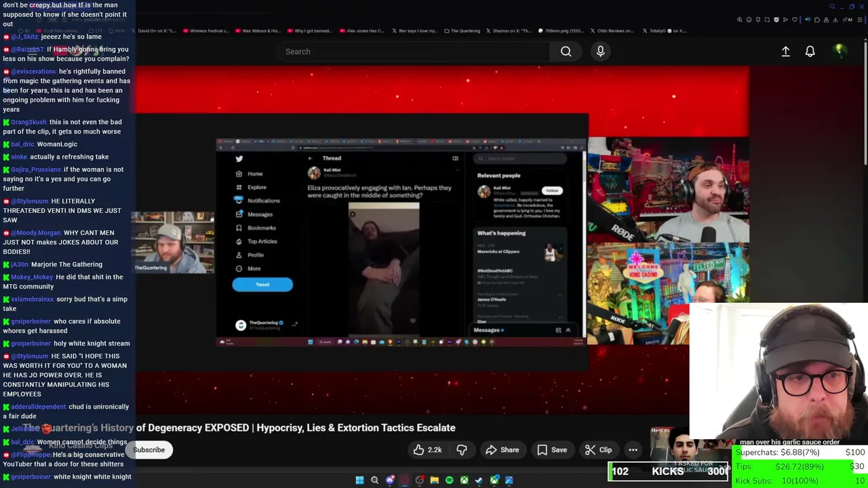Open the 'TotallyG on X' bookmark
The height and width of the screenshot is (488, 868).
pyautogui.click(x=664, y=30)
